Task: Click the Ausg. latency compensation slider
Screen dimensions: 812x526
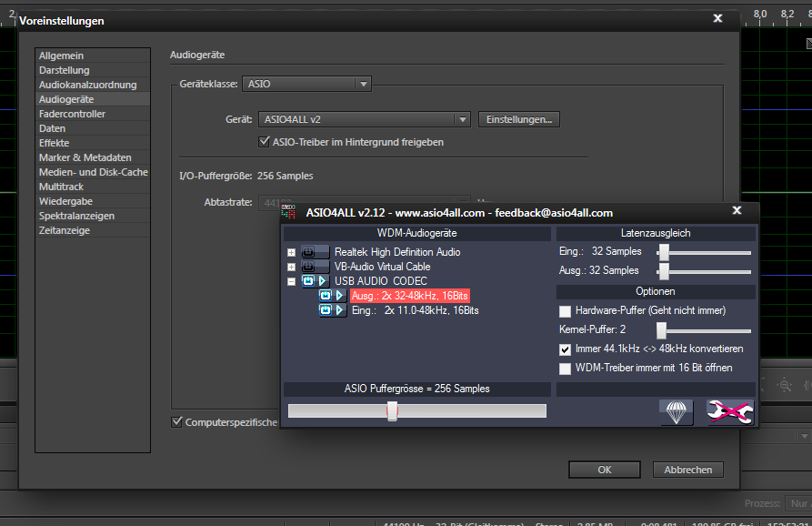Action: [704, 271]
